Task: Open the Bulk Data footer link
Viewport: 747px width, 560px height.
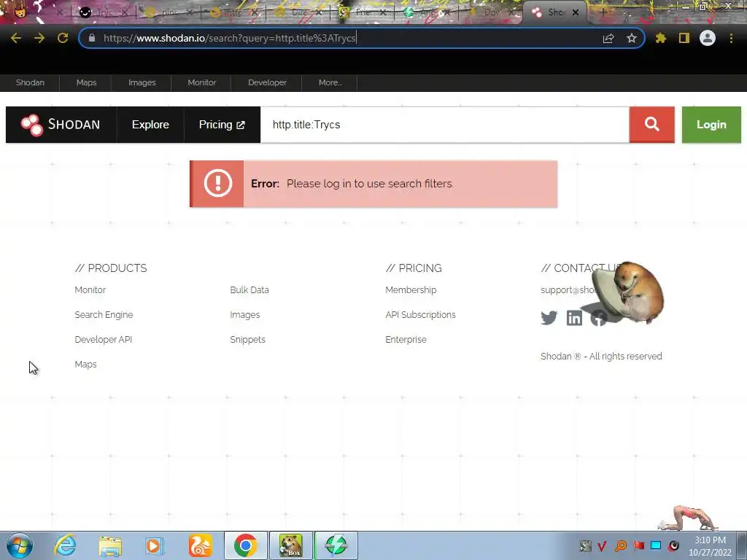Action: (249, 290)
